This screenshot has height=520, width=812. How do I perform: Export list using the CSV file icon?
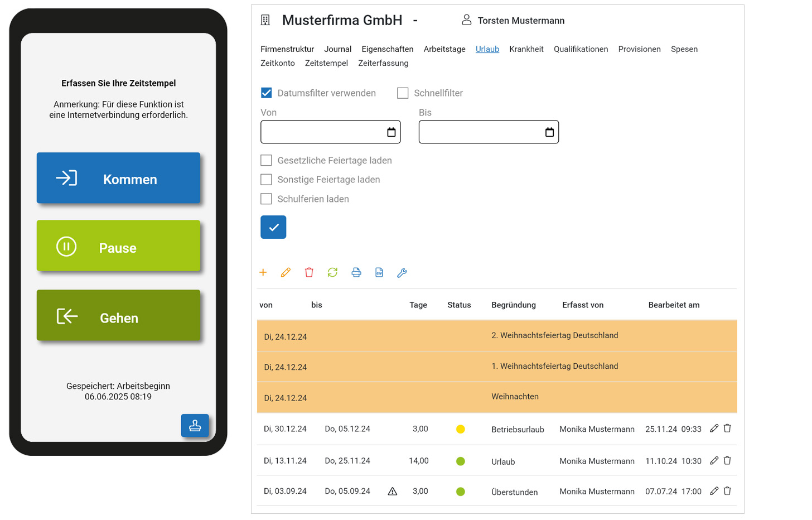point(379,272)
